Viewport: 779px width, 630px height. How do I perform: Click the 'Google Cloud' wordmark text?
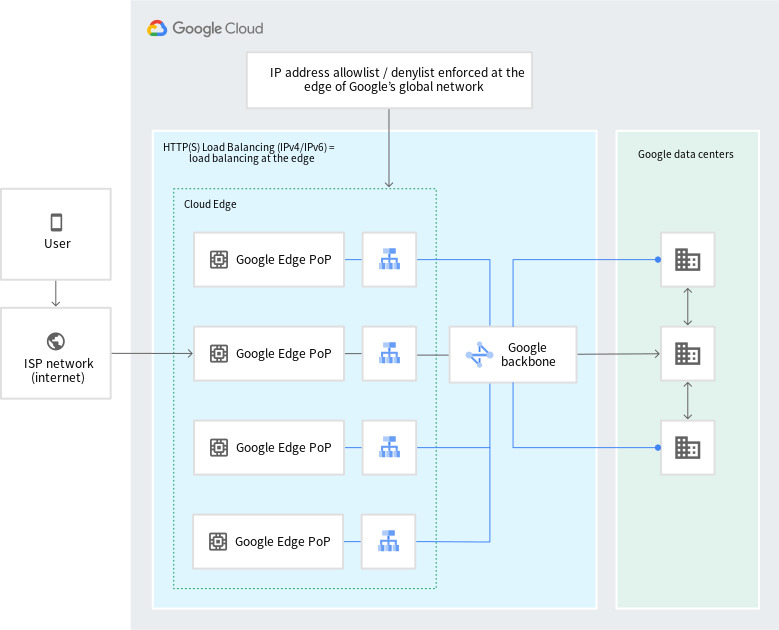click(x=218, y=28)
